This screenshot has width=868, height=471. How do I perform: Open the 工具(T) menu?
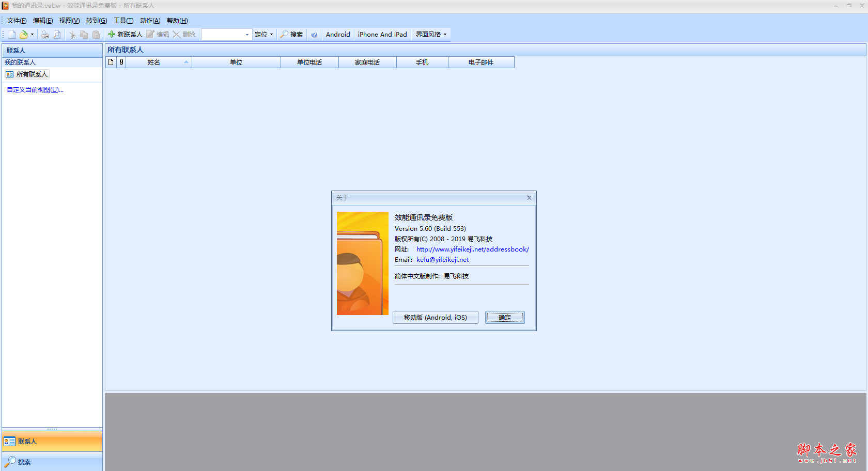(123, 21)
